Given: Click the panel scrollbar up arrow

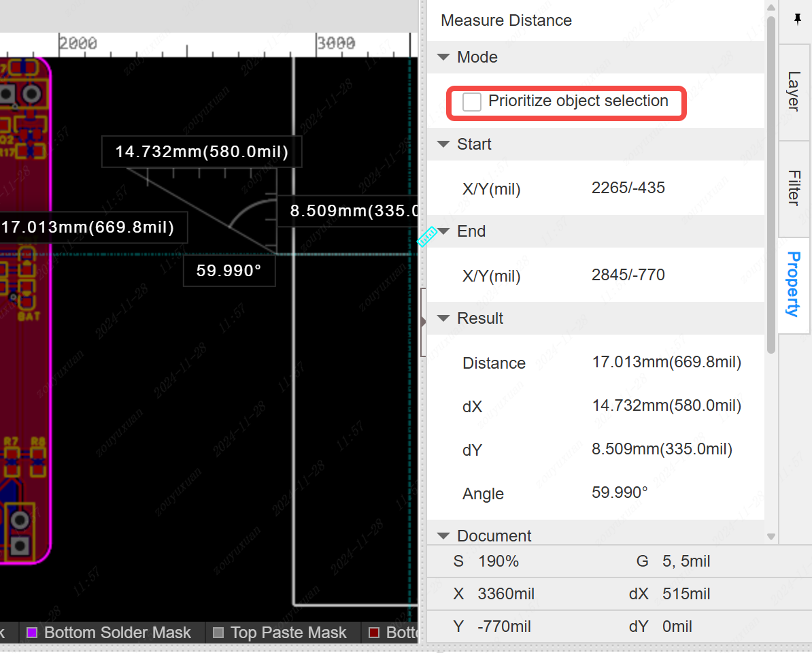Looking at the screenshot, I should pyautogui.click(x=771, y=7).
